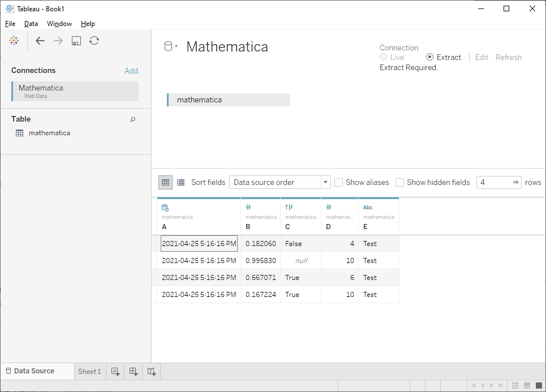The height and width of the screenshot is (392, 546).
Task: Open the Data menu
Action: (x=31, y=24)
